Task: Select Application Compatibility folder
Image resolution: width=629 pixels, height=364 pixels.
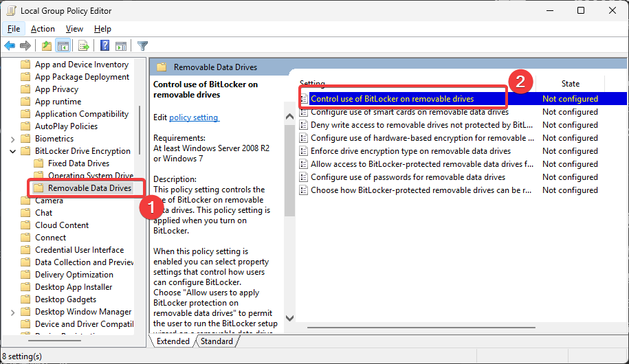Action: coord(82,114)
